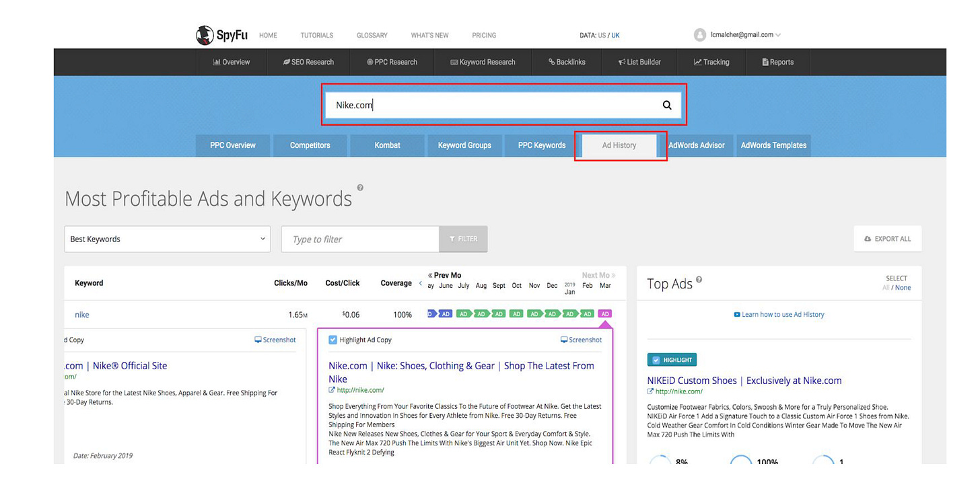The width and height of the screenshot is (980, 495).
Task: Open PPC Research in the nav bar
Action: [392, 62]
